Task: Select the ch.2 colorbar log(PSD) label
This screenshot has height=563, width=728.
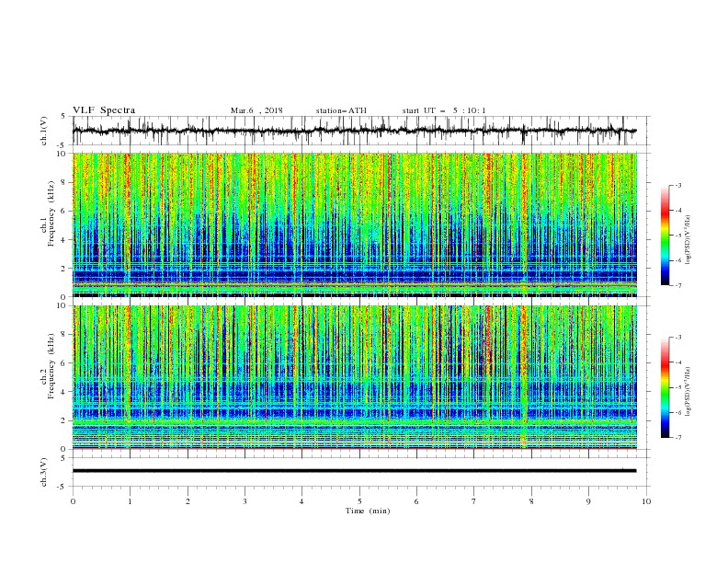Action: [688, 392]
